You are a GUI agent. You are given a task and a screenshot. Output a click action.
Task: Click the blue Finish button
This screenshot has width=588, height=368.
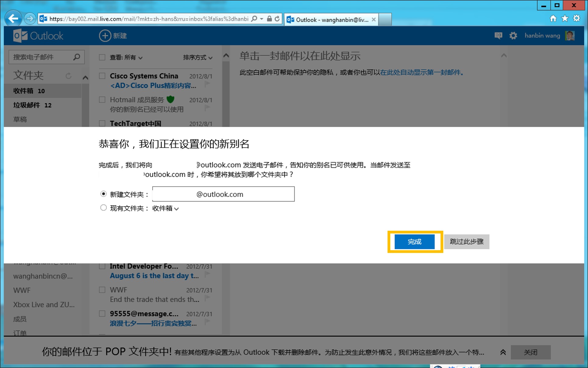pyautogui.click(x=414, y=242)
